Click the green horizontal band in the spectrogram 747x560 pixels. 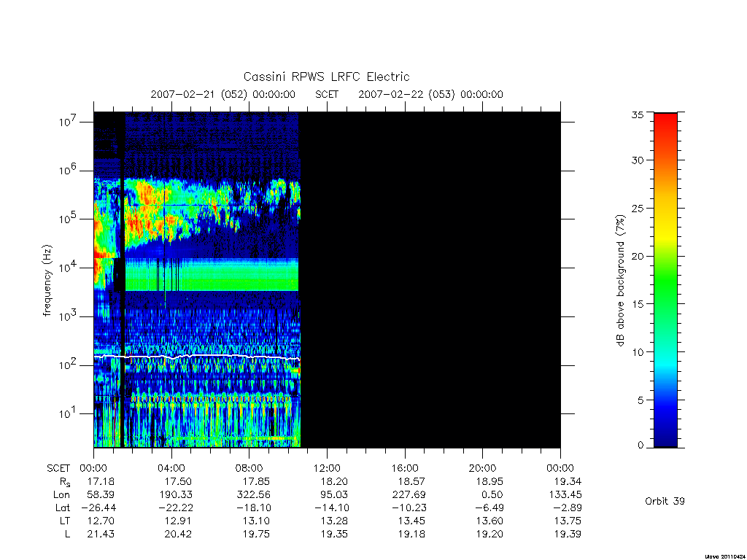(x=212, y=275)
